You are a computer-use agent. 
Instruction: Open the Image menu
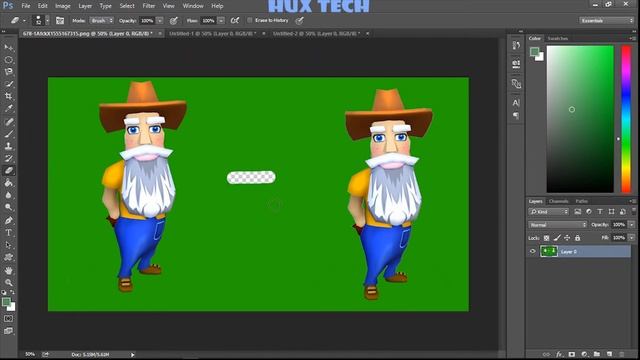62,6
